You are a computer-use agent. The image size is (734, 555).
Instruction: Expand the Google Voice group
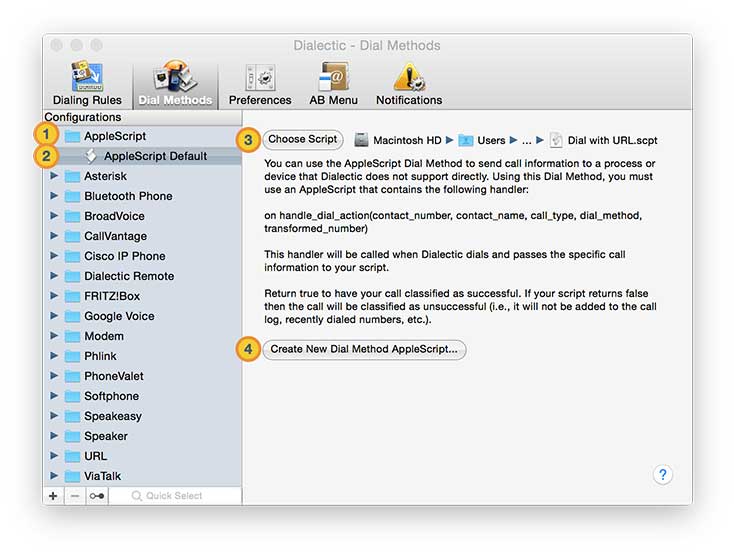[x=54, y=316]
